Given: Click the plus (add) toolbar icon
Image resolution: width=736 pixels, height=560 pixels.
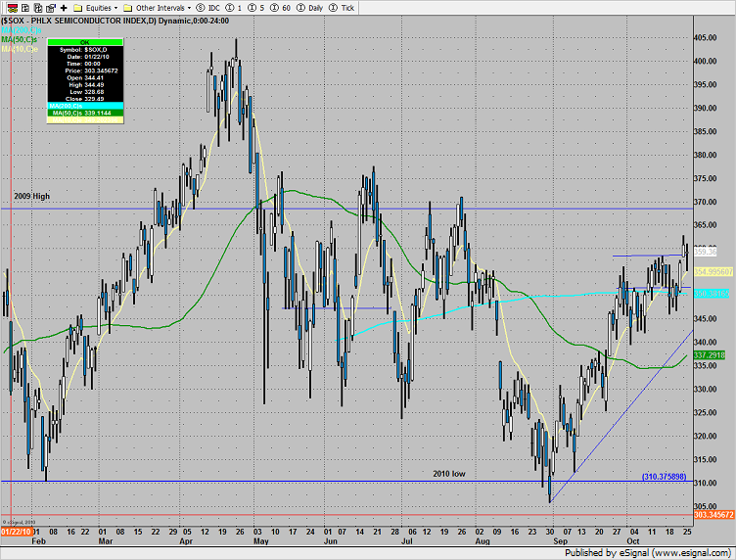Looking at the screenshot, I should point(64,8).
